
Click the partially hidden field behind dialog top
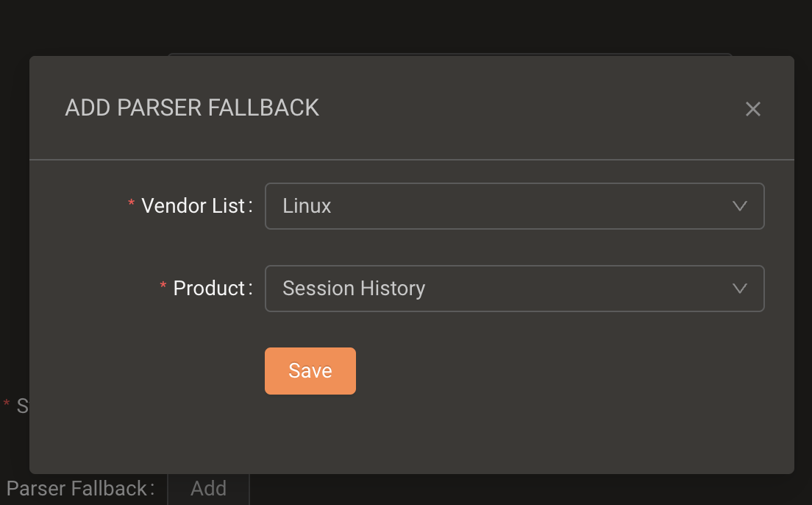point(449,54)
